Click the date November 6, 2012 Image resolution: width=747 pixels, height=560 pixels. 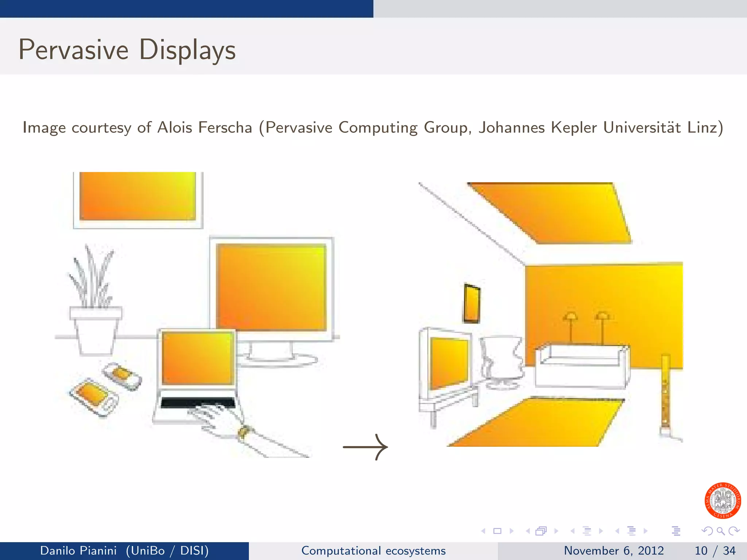click(x=614, y=551)
